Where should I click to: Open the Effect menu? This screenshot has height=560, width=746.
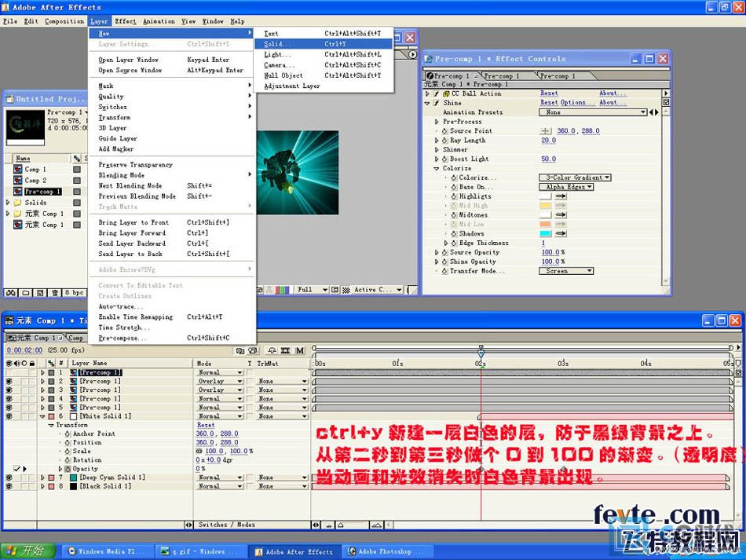126,21
